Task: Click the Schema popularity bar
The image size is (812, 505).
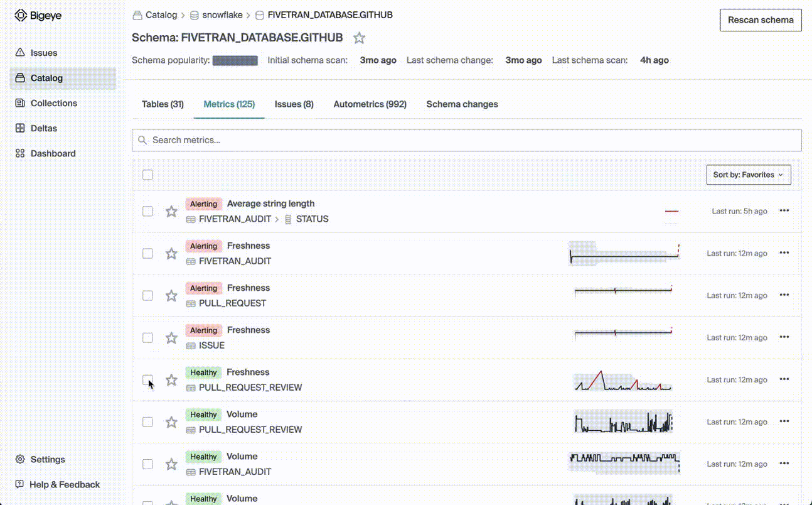Action: (x=235, y=61)
